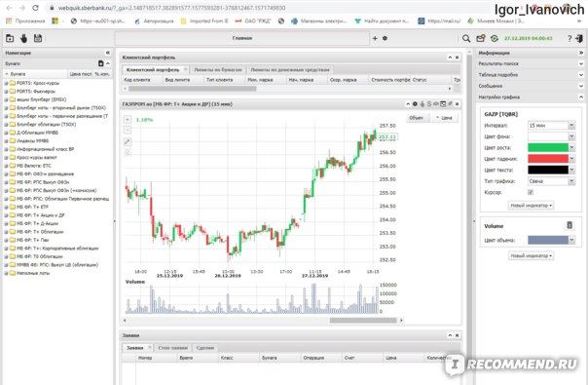Click the Цена chart button
The height and width of the screenshot is (385, 588).
(x=444, y=118)
